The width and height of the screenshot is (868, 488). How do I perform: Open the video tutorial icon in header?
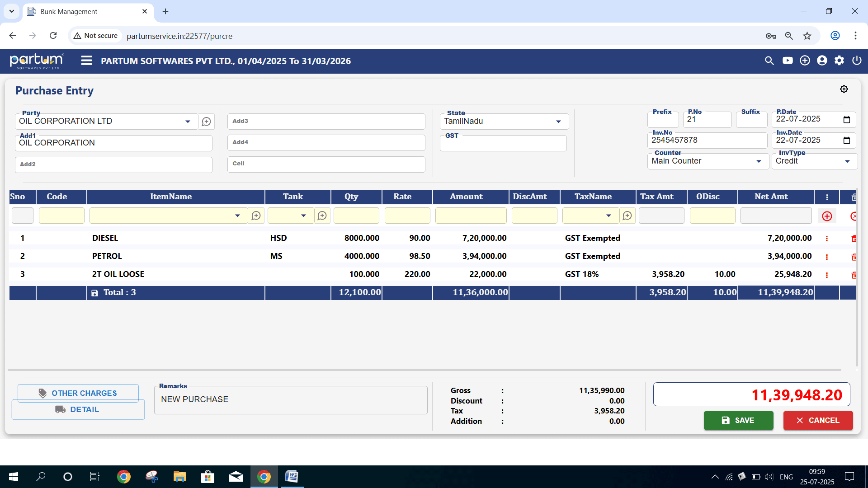(788, 61)
